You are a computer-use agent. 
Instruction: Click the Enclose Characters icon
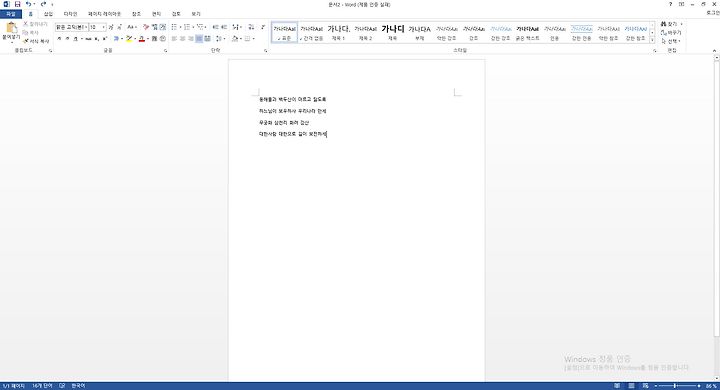tap(163, 39)
